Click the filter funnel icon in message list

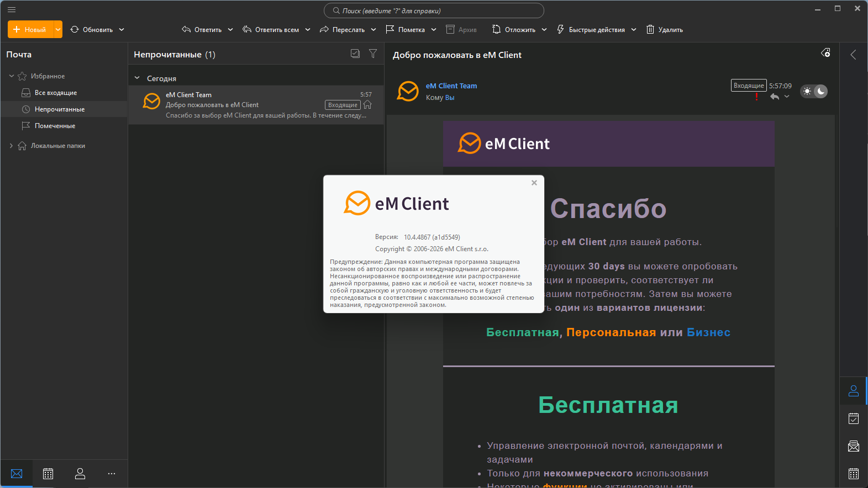click(373, 54)
